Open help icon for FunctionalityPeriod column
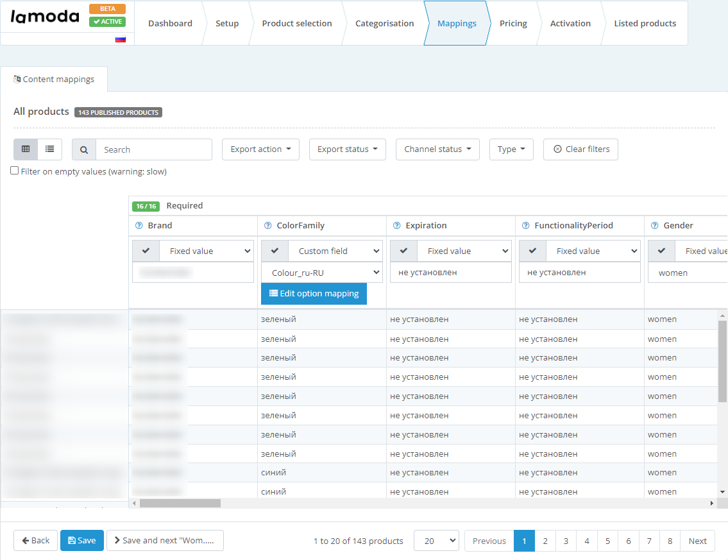 point(525,226)
